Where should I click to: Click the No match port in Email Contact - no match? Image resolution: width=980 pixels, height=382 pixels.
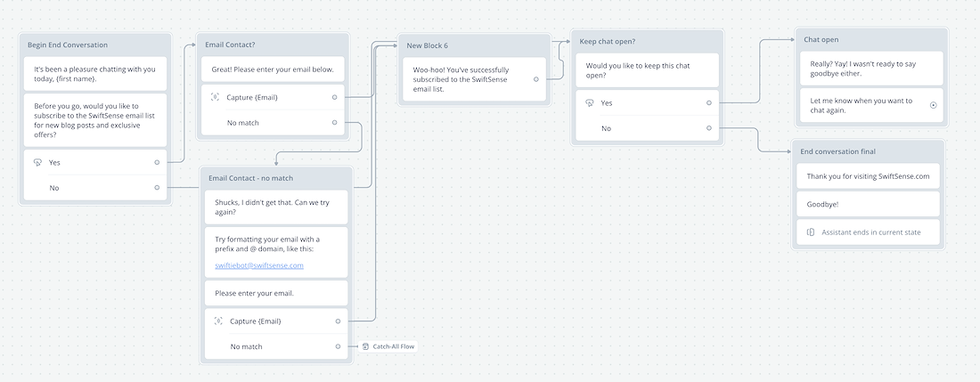(338, 346)
